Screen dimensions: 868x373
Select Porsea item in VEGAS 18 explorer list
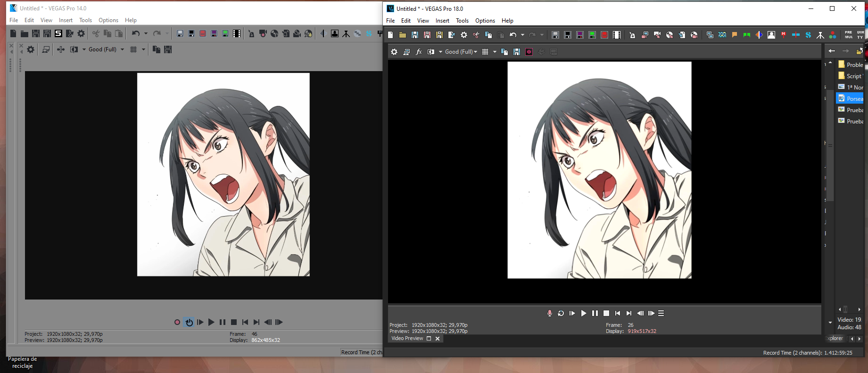(850, 98)
